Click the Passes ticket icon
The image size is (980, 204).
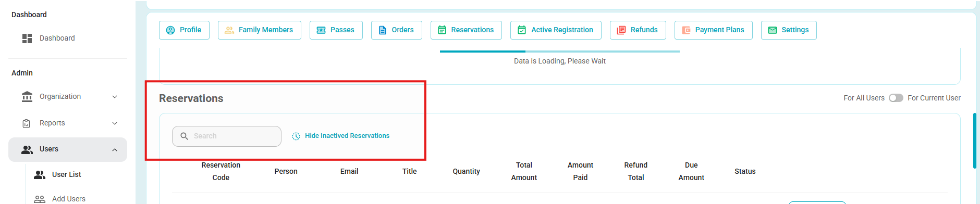(321, 30)
